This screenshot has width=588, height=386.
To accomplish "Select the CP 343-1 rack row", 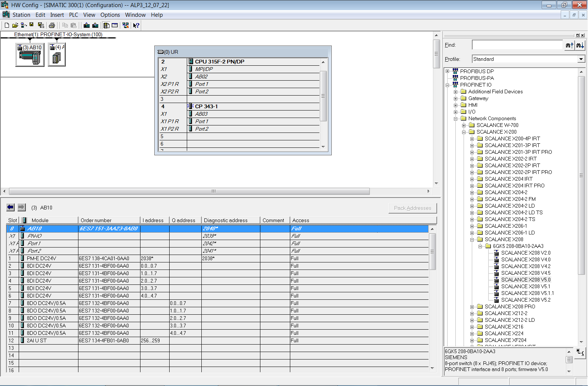I will pyautogui.click(x=239, y=106).
